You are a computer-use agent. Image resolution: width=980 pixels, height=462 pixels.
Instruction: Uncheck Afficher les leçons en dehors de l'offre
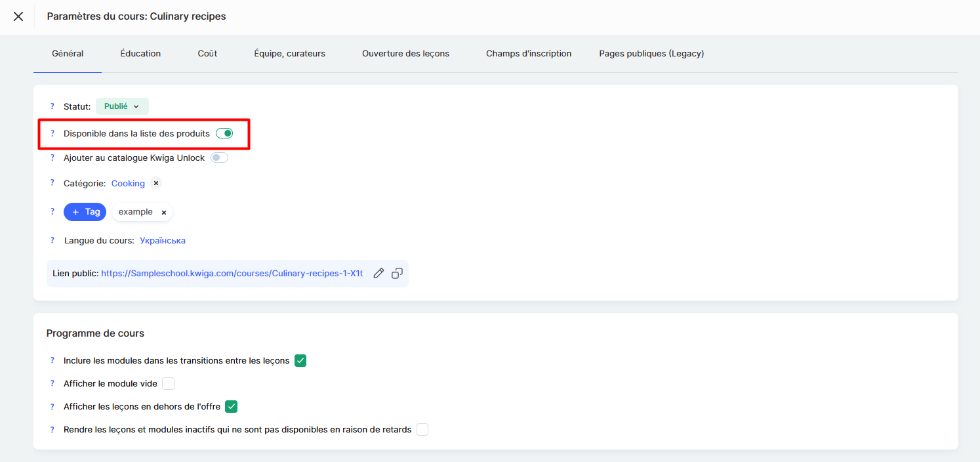[x=231, y=407]
